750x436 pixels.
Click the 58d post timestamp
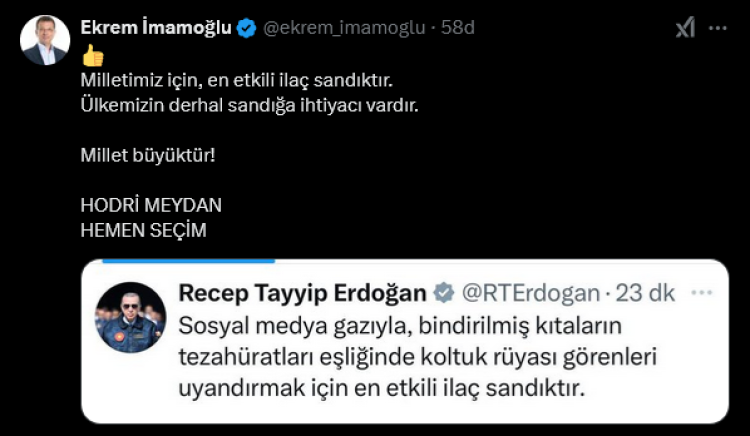[456, 29]
